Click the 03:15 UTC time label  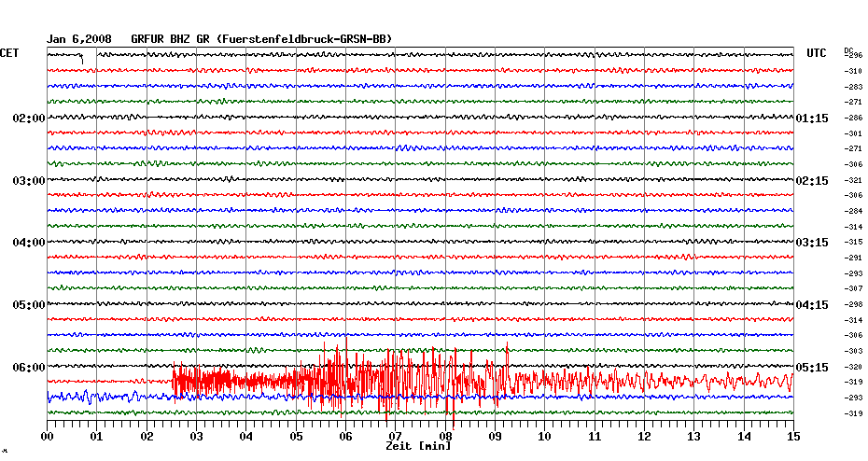812,243
